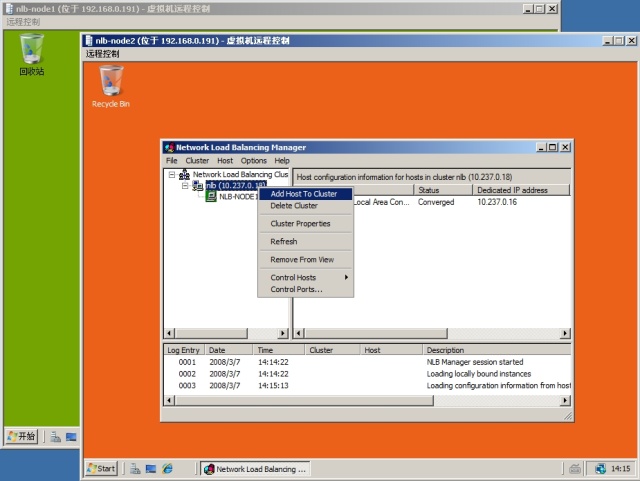The image size is (640, 481).
Task: Open the Options menu in the menu bar
Action: click(253, 160)
